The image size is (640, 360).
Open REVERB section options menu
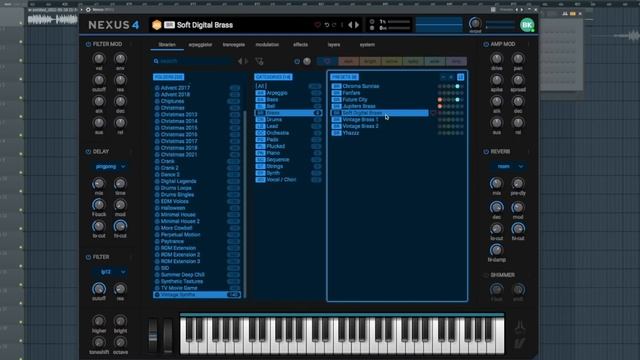pos(529,151)
